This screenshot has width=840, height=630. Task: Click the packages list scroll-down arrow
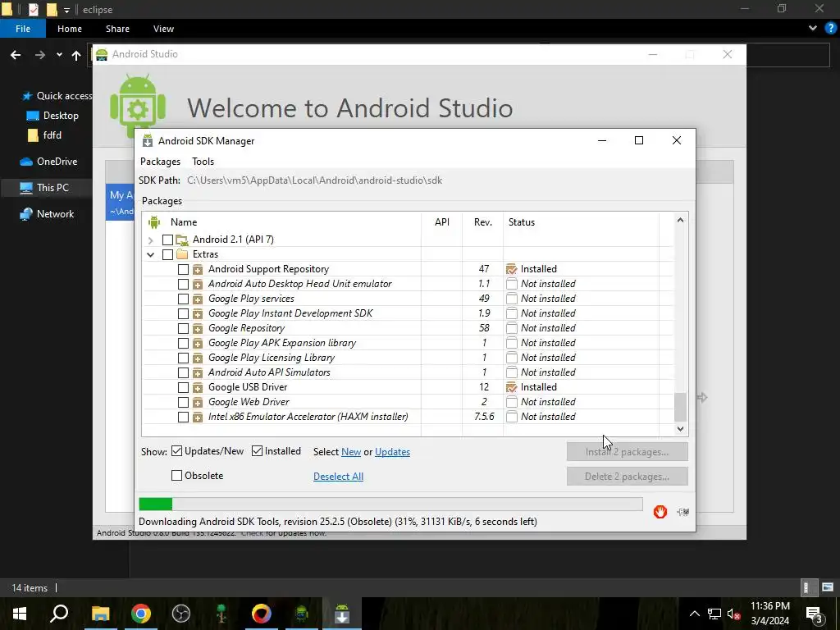[x=680, y=428]
